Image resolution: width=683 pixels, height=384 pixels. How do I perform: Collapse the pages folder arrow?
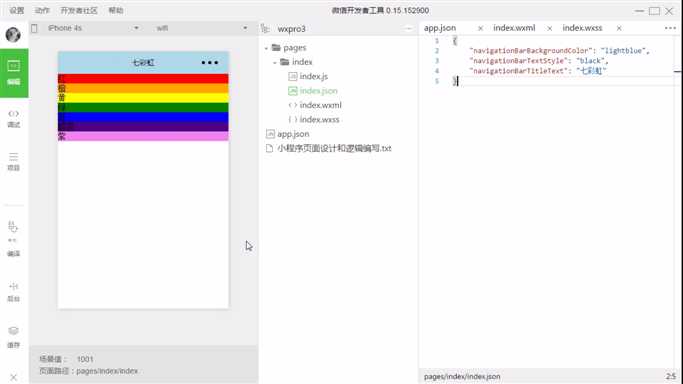pyautogui.click(x=266, y=48)
